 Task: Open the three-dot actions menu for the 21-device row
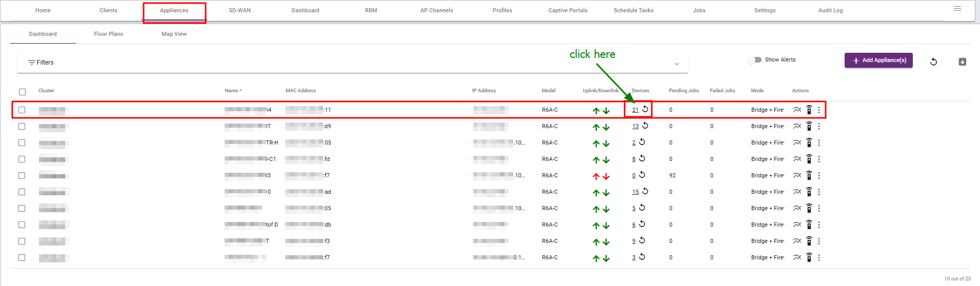(819, 110)
